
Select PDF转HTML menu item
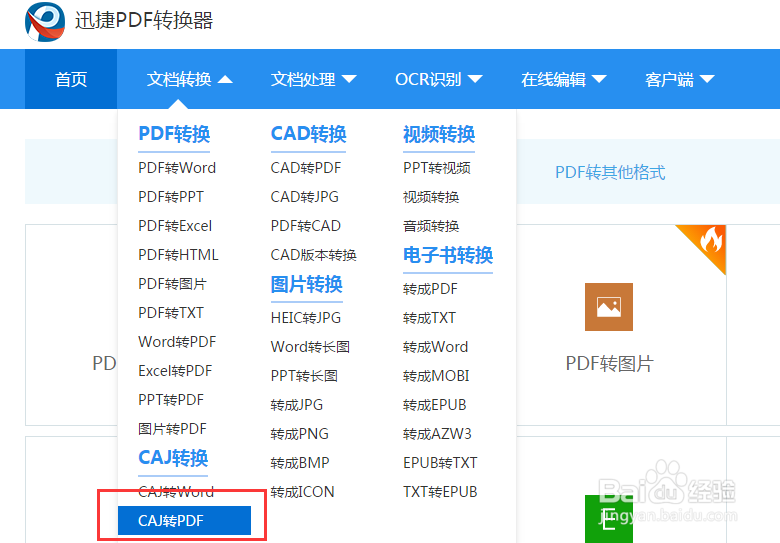[178, 255]
